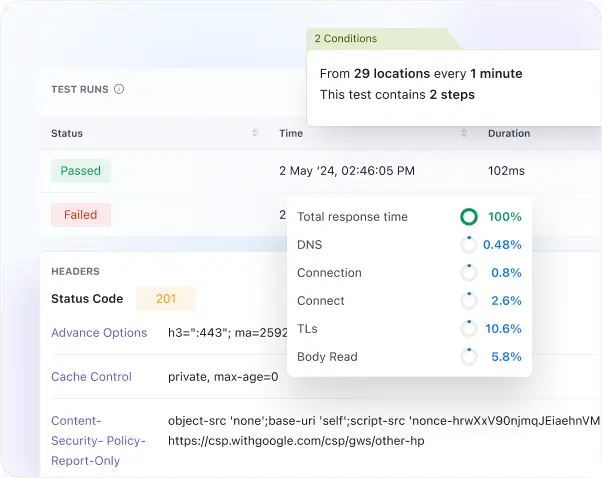
Task: Click the 10.6% TLs value
Action: tap(503, 329)
